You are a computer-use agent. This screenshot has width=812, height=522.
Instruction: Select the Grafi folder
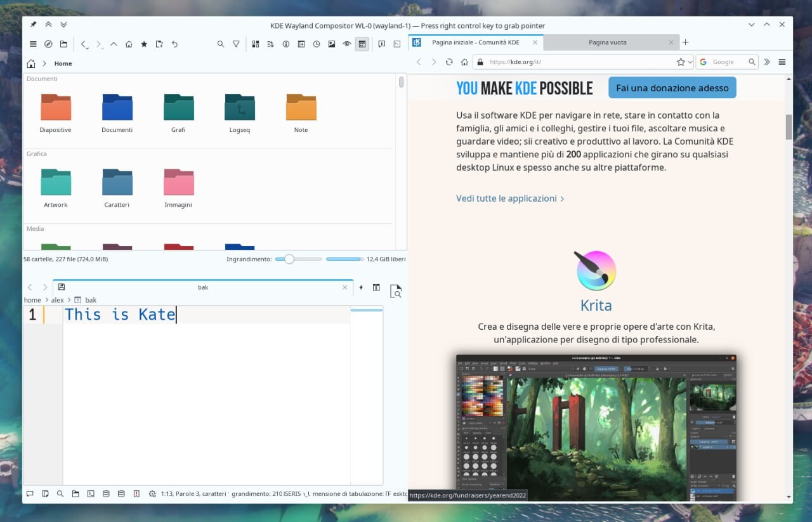[x=178, y=114]
